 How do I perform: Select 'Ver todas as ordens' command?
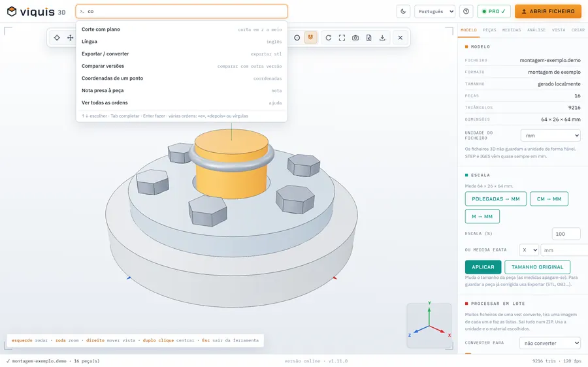click(x=182, y=103)
